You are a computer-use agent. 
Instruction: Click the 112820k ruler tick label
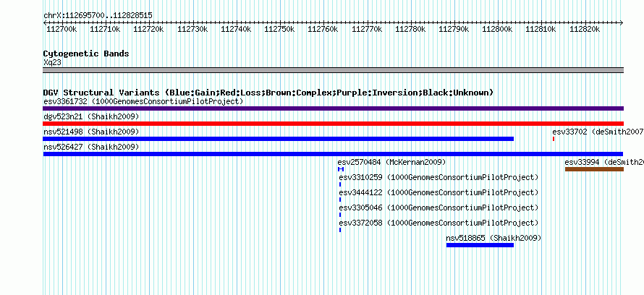click(x=585, y=29)
